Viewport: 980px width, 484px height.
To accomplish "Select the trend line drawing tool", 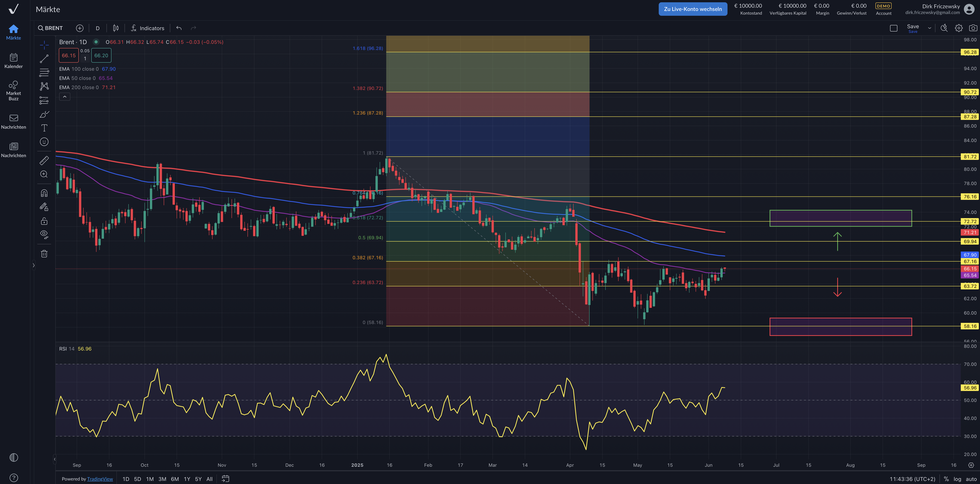I will coord(44,59).
